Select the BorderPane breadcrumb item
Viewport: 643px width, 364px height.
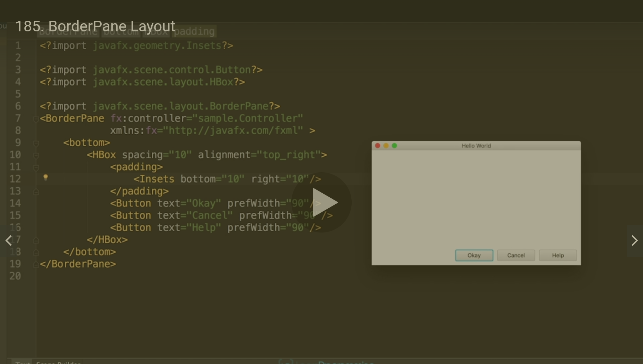click(x=68, y=31)
